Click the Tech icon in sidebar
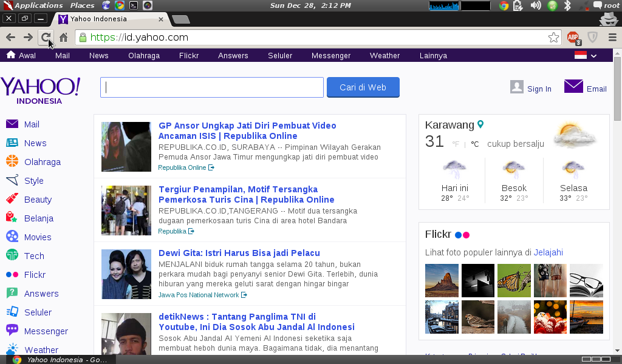The image size is (622, 364). coord(12,255)
